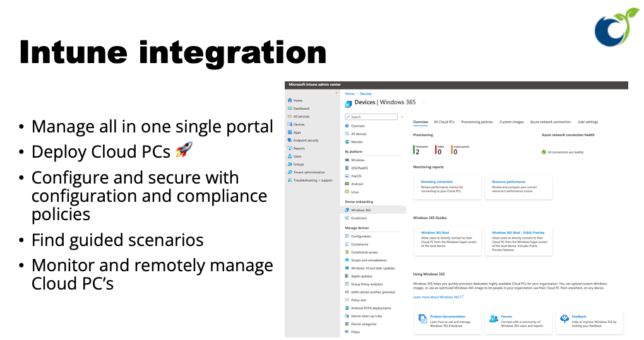This screenshot has height=340, width=644.
Task: Select the macOS platform entry
Action: pos(353,177)
